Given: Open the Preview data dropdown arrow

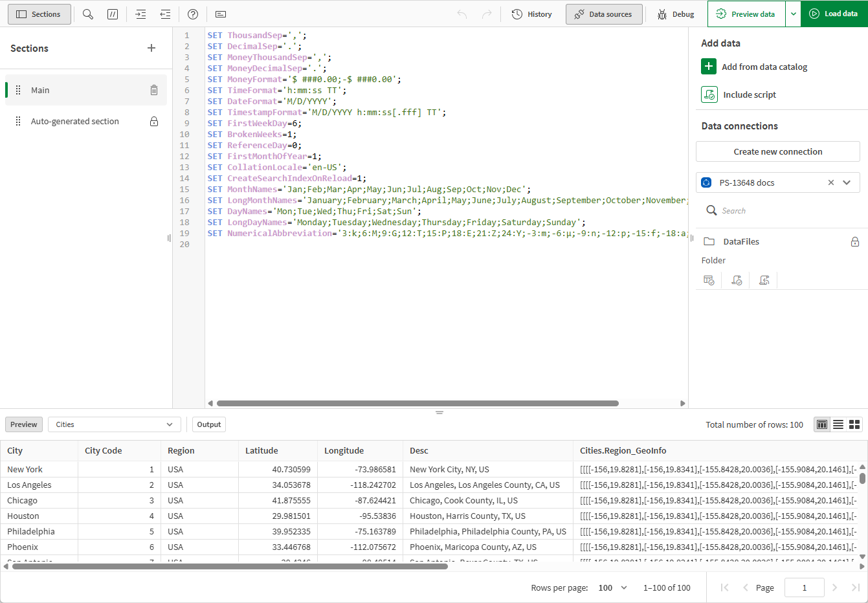Looking at the screenshot, I should 793,14.
